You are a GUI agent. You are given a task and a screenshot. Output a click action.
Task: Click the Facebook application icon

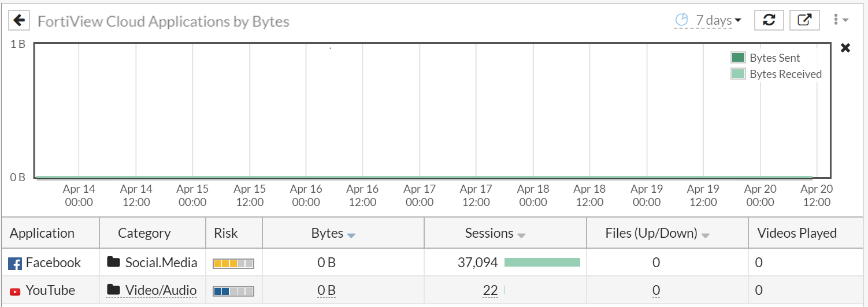click(14, 264)
